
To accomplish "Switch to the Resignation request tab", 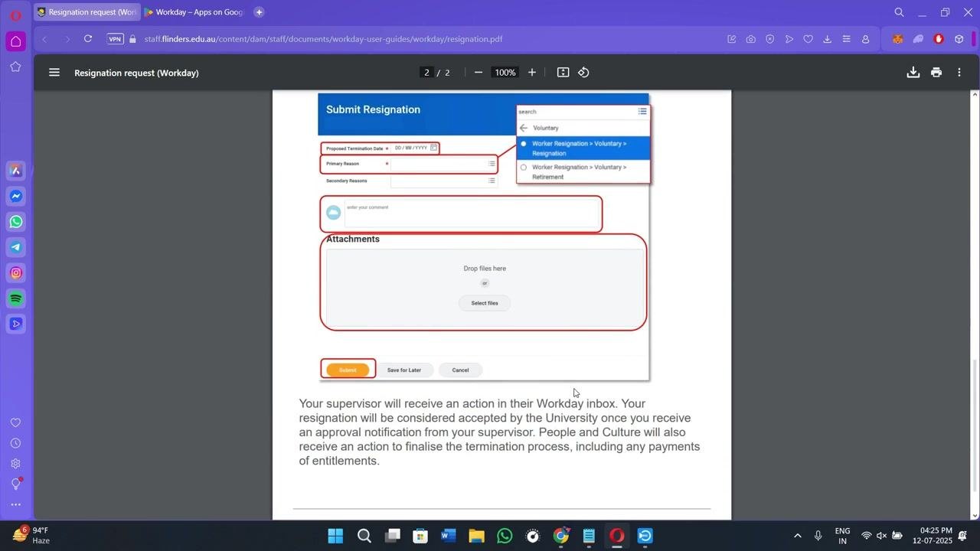I will pos(87,12).
